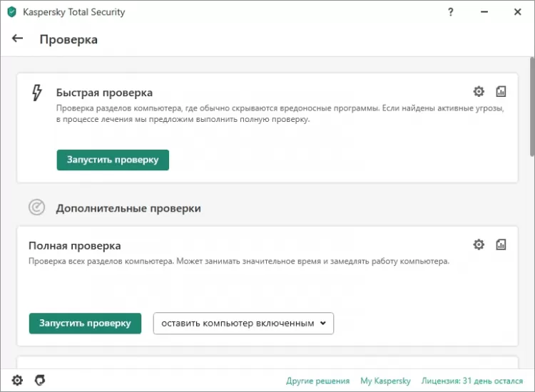The image size is (535, 392).
Task: Open settings gear for Полная проверка
Action: [x=479, y=244]
